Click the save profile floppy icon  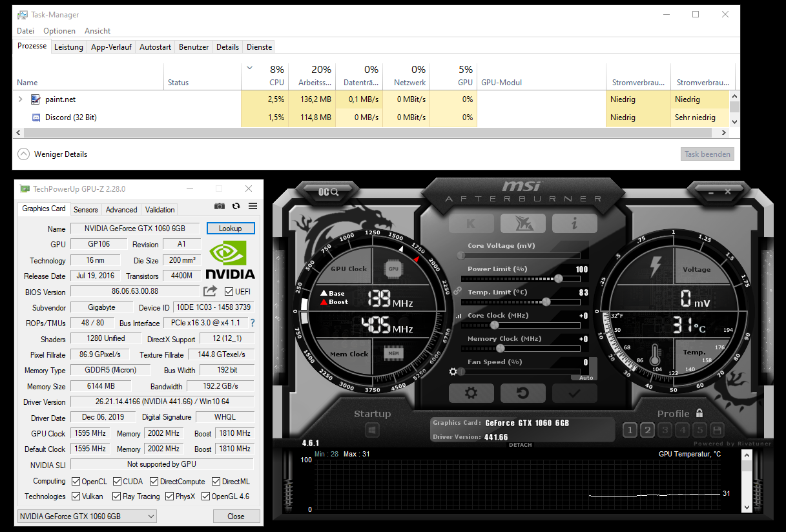point(716,430)
